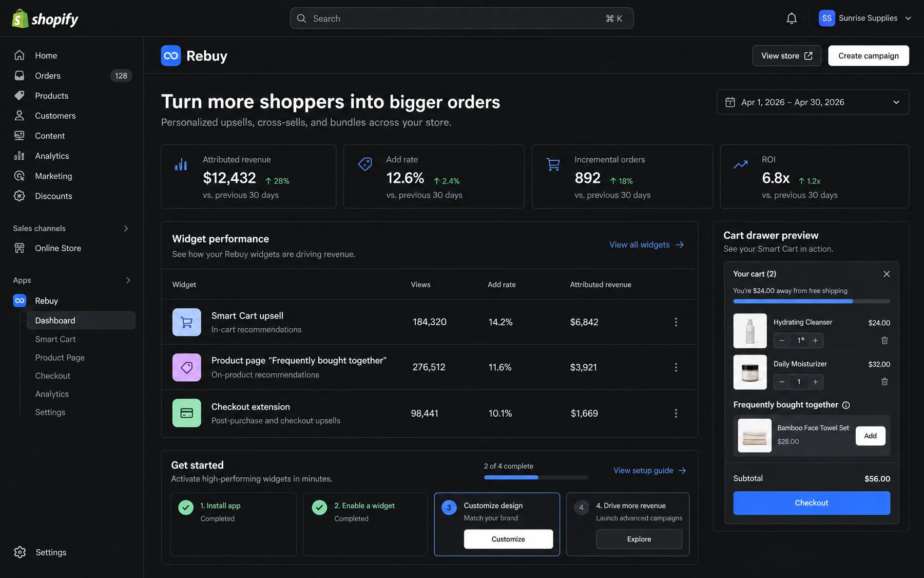This screenshot has height=578, width=924.
Task: Click the Daily Moisturizer product thumbnail
Action: click(x=749, y=372)
